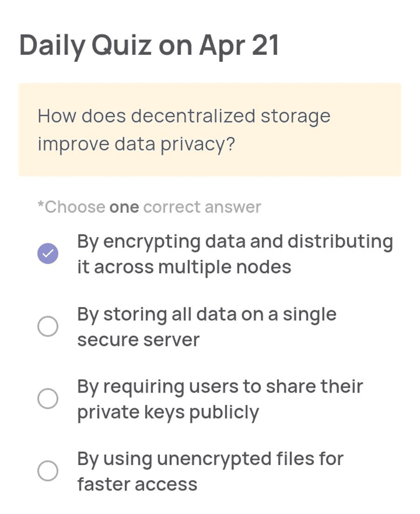This screenshot has height=514, width=420.
Task: Click 'improve data privacy?' in the question card
Action: [136, 145]
